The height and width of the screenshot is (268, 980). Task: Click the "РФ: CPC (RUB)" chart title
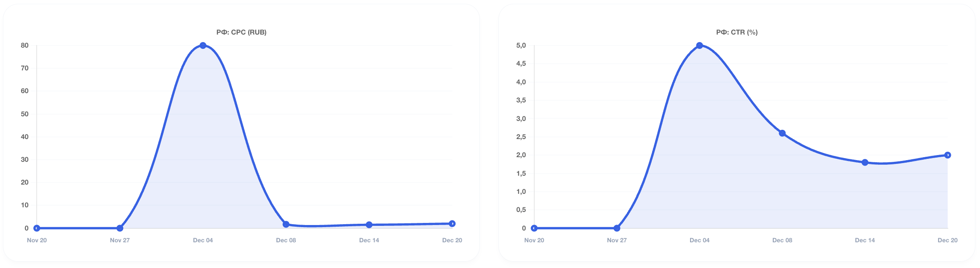pos(241,32)
